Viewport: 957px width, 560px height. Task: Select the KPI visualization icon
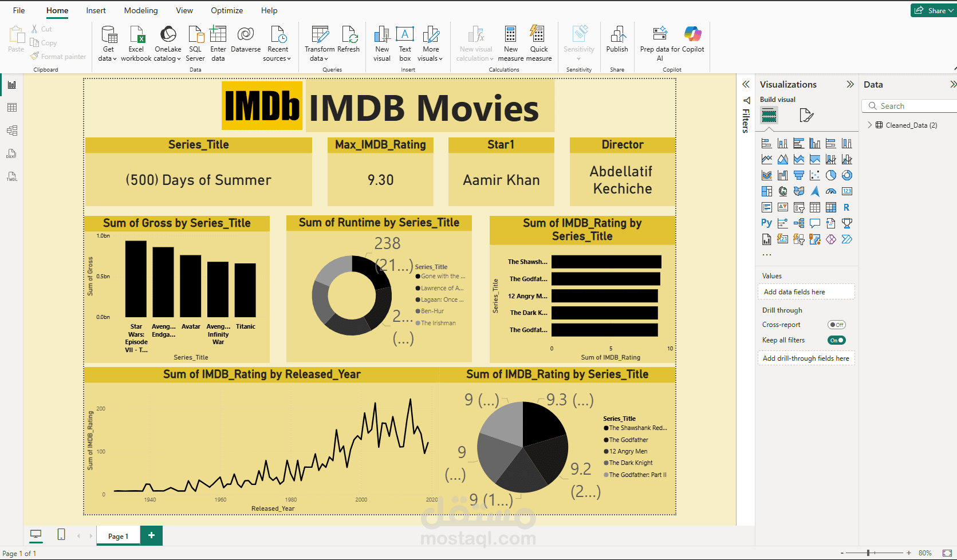(783, 207)
